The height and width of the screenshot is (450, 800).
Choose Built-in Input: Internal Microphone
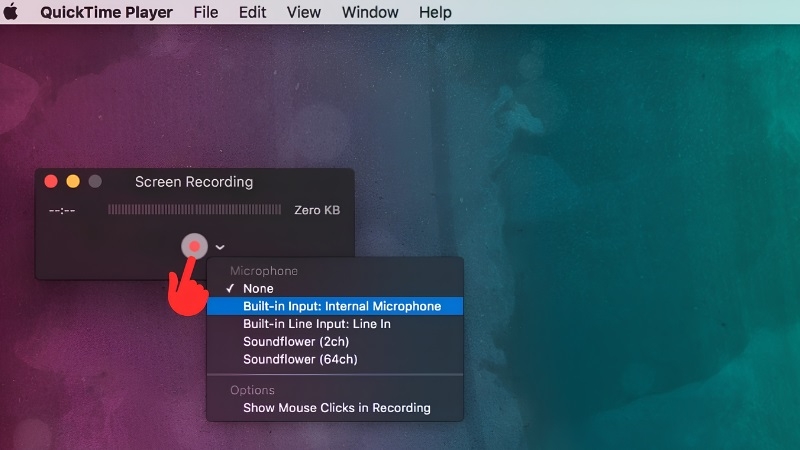point(335,306)
